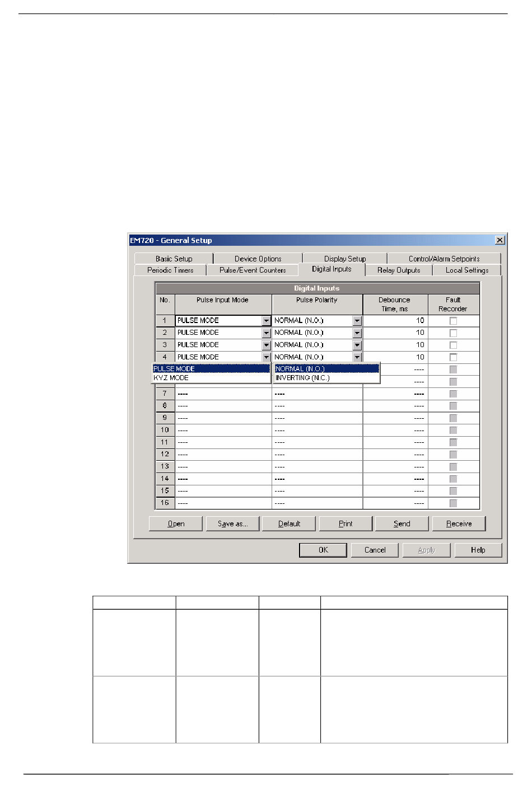Image resolution: width=532 pixels, height=795 pixels.
Task: Choose PULSE MODE from the open list
Action: [x=211, y=369]
